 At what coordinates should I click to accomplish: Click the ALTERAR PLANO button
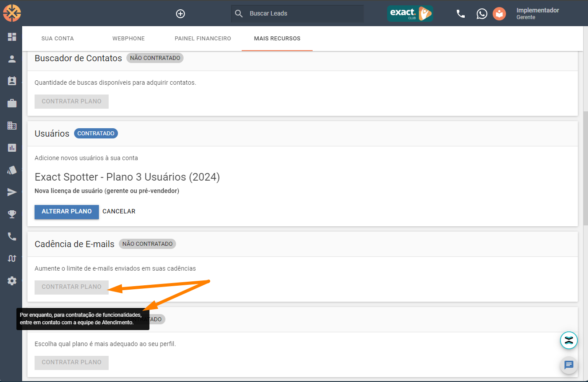pyautogui.click(x=67, y=211)
